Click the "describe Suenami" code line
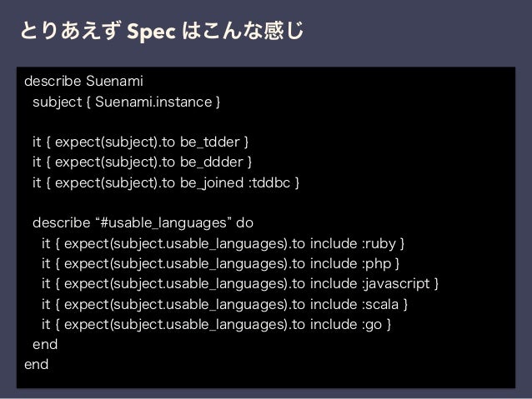This screenshot has width=532, height=399. pos(84,81)
